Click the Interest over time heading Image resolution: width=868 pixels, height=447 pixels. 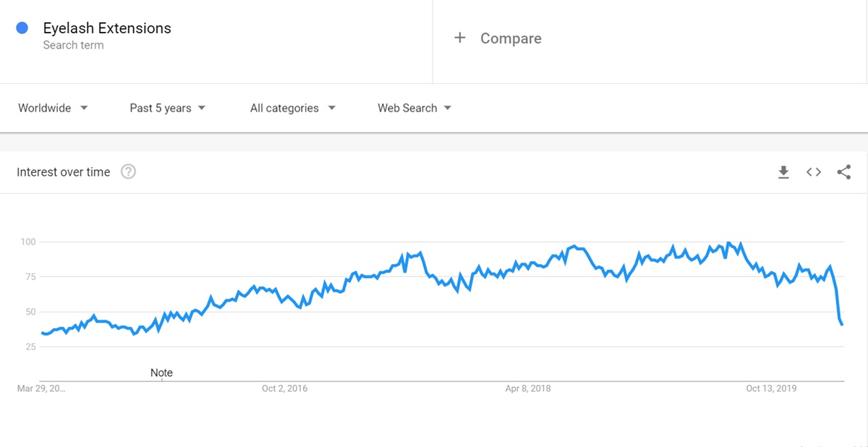pos(64,172)
